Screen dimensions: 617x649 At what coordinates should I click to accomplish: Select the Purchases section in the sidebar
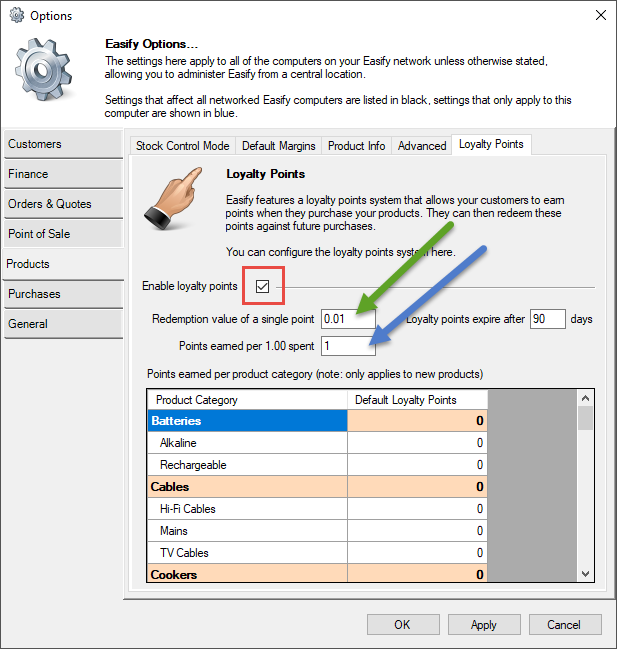62,294
